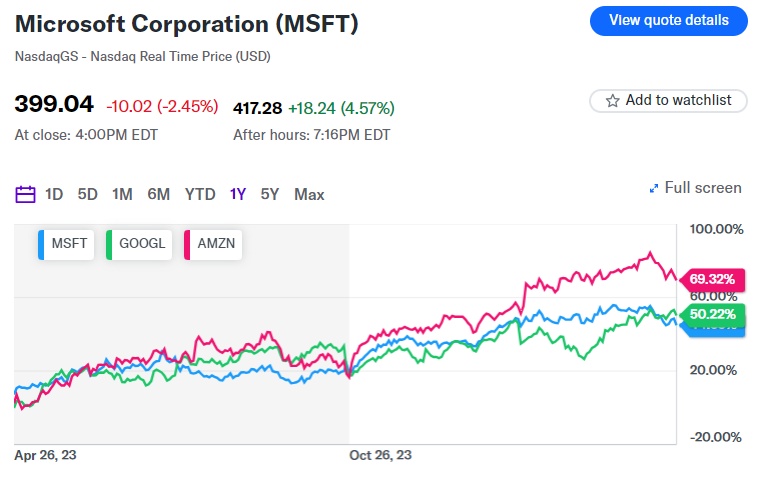759x489 pixels.
Task: Hide the GOOGL line via its legend chip
Action: coord(139,245)
